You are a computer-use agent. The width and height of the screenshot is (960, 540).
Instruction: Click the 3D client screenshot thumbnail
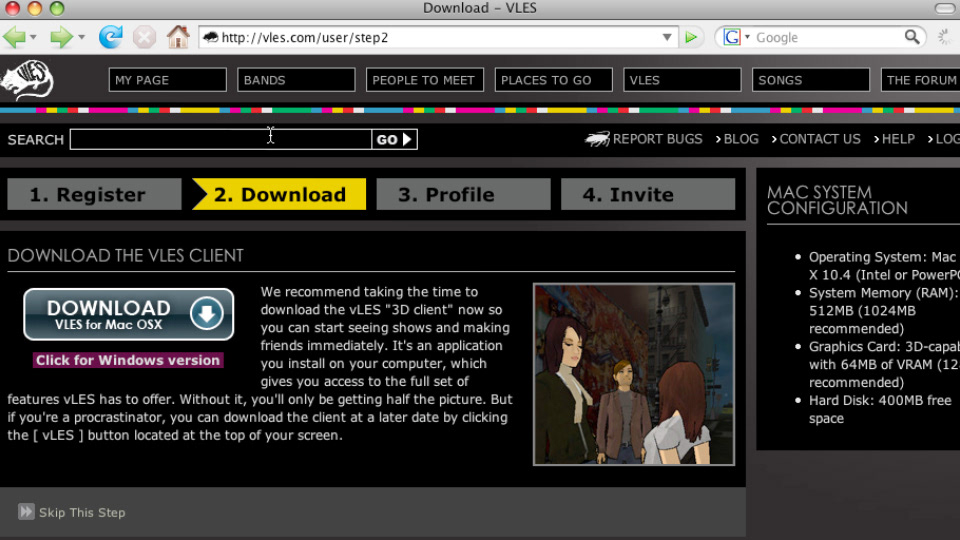click(x=634, y=374)
